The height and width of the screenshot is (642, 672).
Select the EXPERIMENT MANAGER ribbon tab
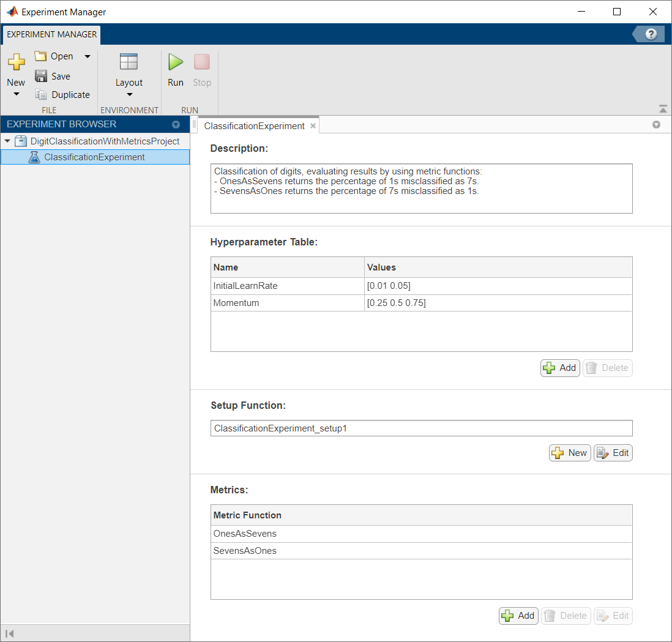pos(52,34)
